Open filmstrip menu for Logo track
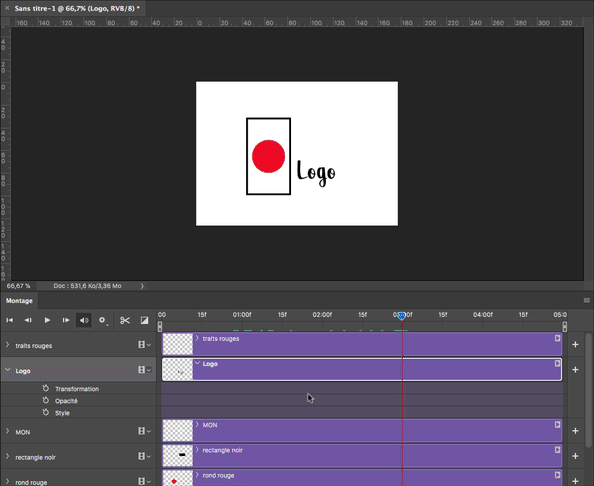The height and width of the screenshot is (486, 594). pos(144,369)
